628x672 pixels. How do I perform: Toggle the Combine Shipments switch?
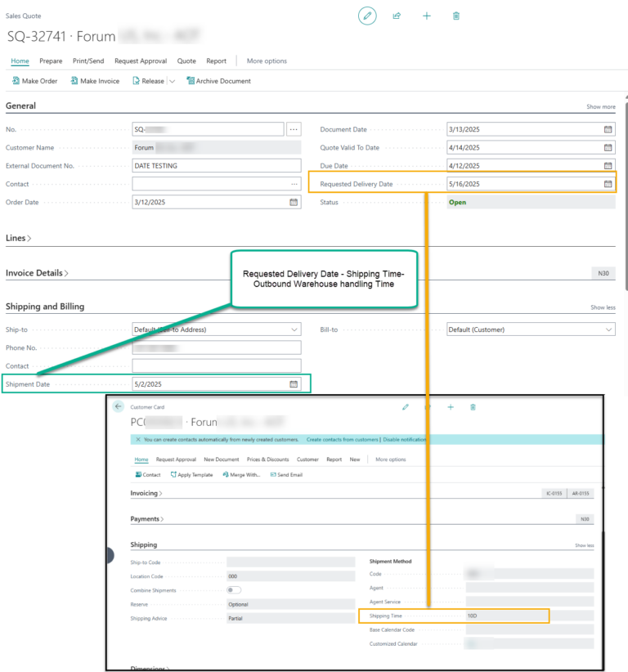coord(234,590)
